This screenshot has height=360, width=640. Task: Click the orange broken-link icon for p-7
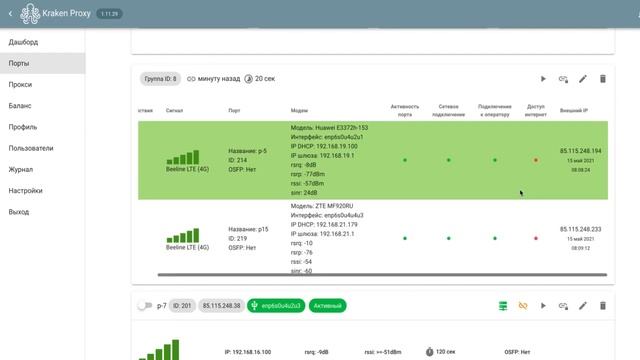click(x=523, y=306)
